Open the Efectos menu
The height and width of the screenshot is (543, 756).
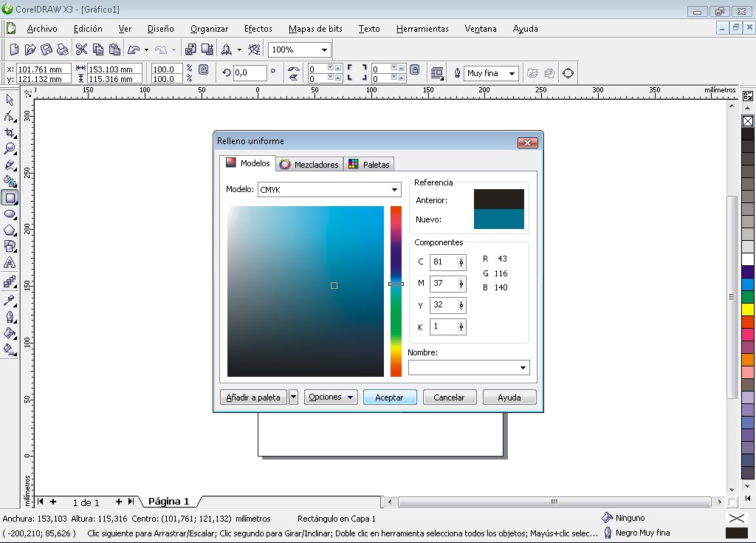(x=258, y=29)
